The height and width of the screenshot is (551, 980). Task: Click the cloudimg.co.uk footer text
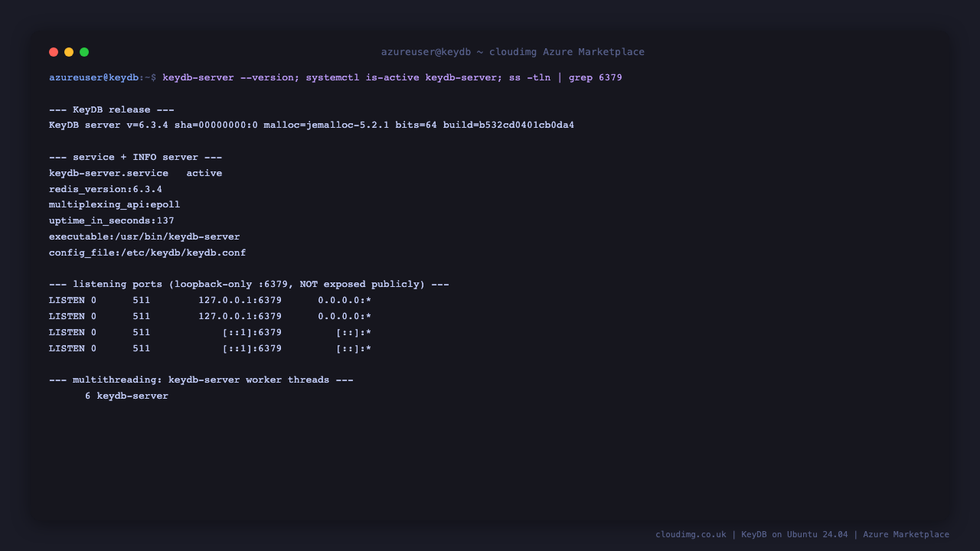[802, 535]
